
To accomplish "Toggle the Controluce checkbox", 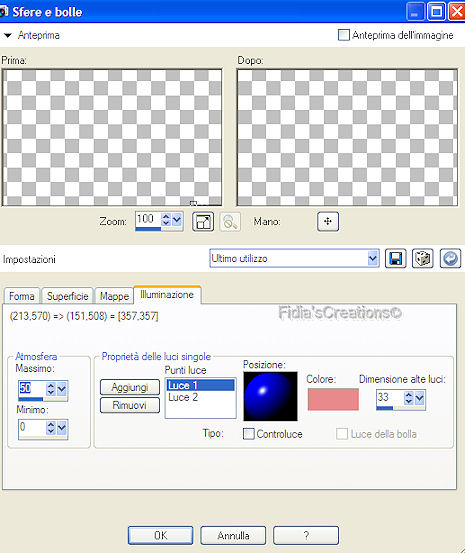I will pos(249,434).
